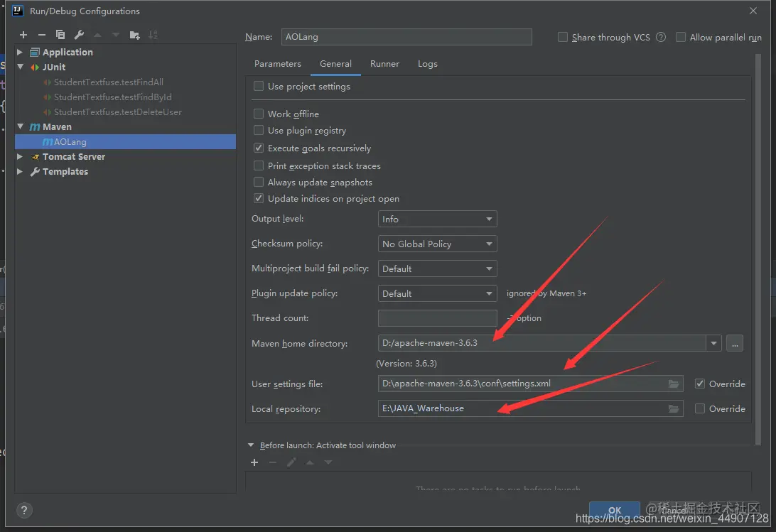776x532 pixels.
Task: Create new folder icon in toolbar
Action: 134,35
